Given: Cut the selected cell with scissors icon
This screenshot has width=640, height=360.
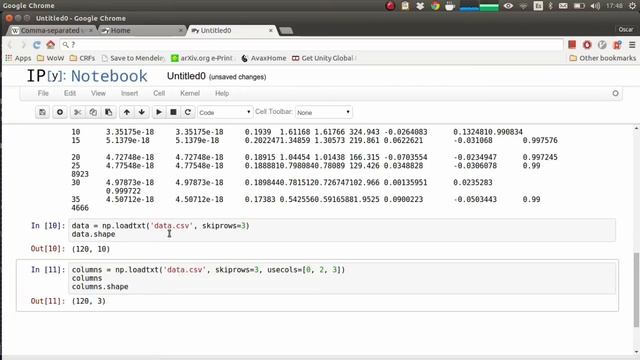Looking at the screenshot, I should [x=78, y=112].
